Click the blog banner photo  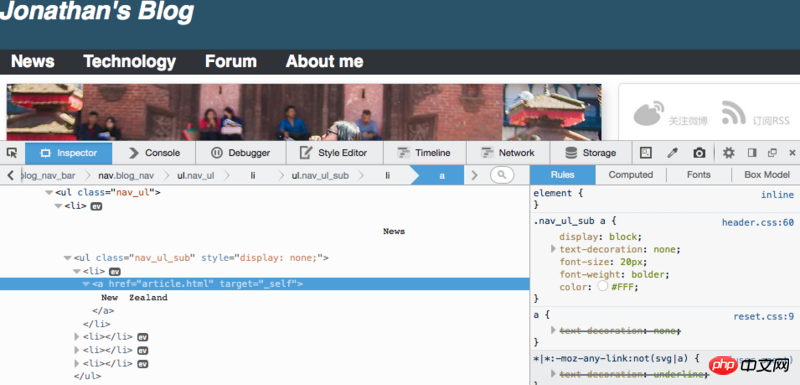[304, 112]
